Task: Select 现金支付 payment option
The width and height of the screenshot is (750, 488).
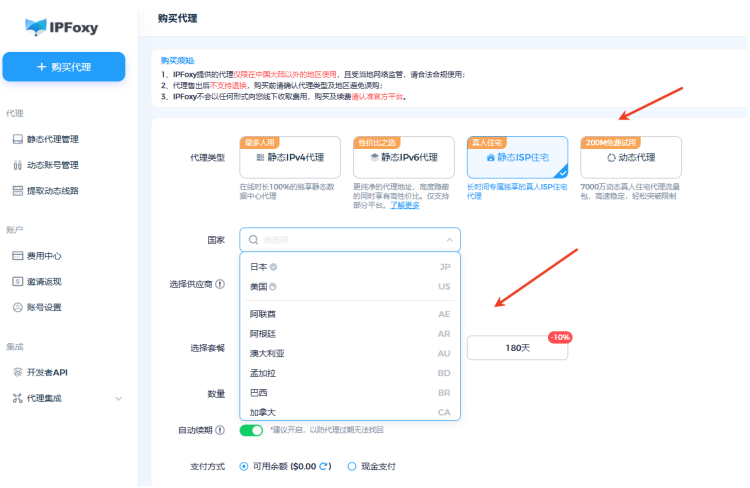Action: 352,466
